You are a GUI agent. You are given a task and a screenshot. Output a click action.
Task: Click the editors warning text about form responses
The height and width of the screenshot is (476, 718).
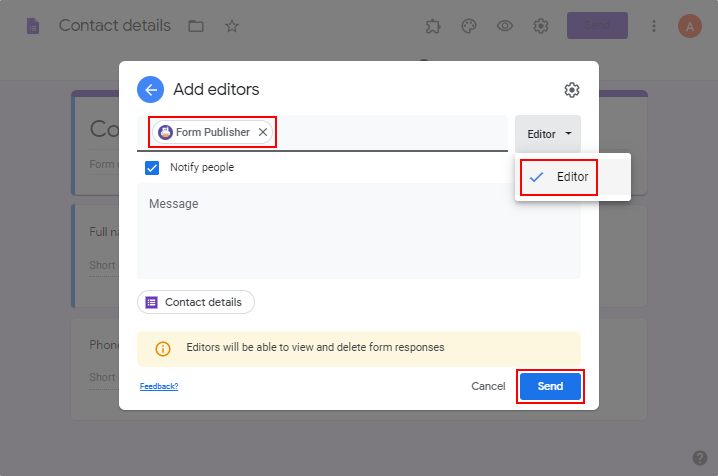click(315, 347)
